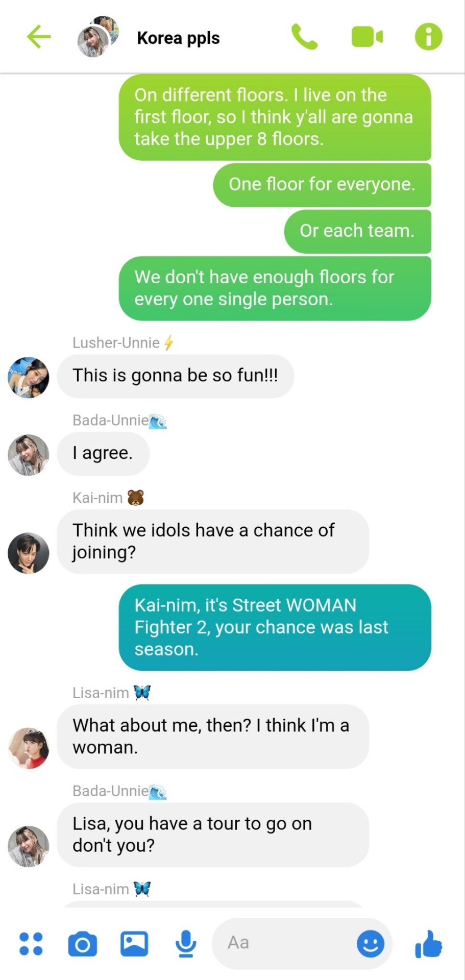Image resolution: width=465 pixels, height=980 pixels.
Task: Open the four-dot more actions menu
Action: pyautogui.click(x=31, y=944)
